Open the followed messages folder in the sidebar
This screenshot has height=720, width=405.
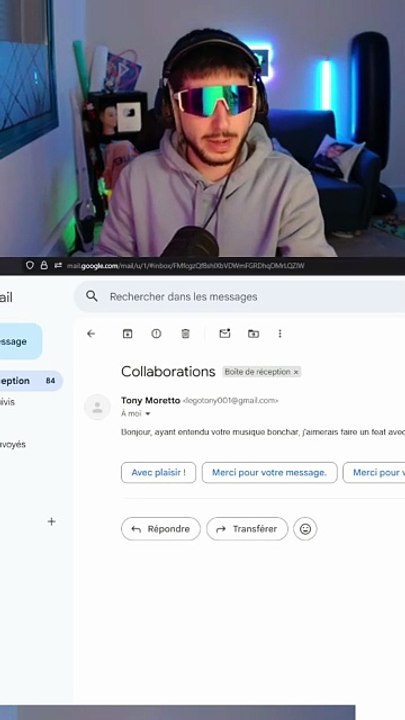(8, 402)
